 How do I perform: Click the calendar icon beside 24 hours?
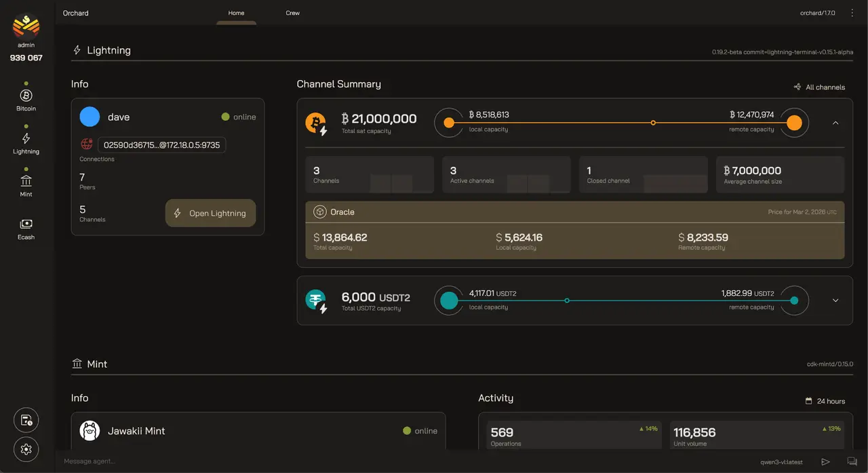808,401
